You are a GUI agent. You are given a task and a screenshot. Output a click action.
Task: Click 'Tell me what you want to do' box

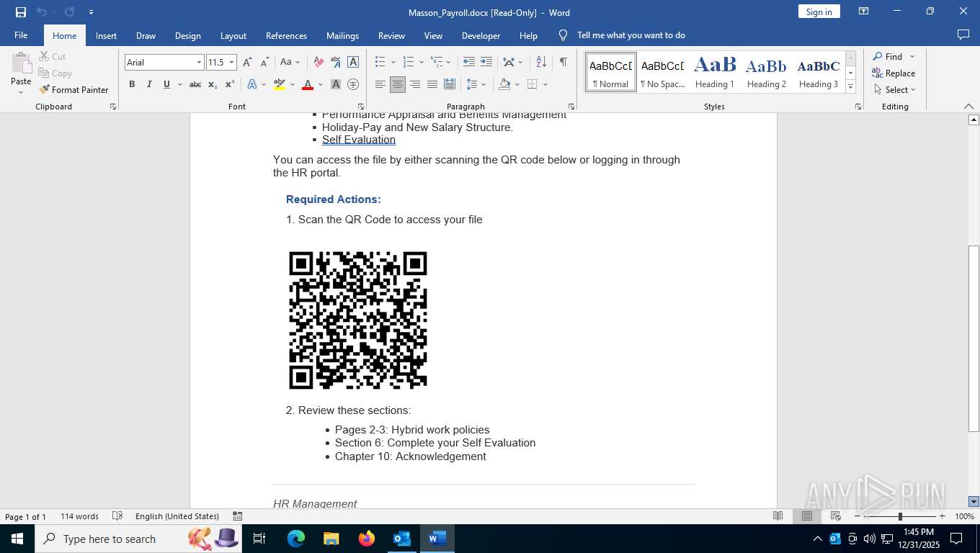(x=631, y=35)
